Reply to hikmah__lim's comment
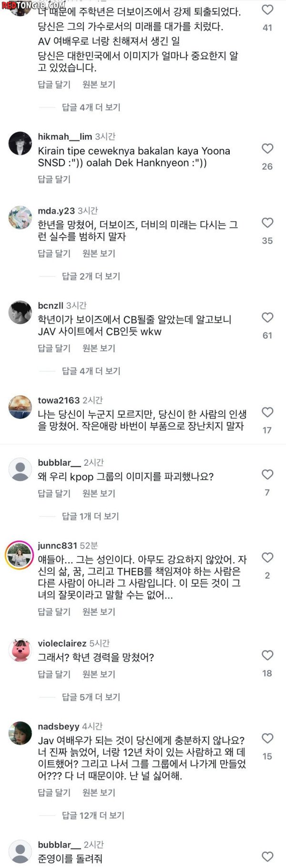 pyautogui.click(x=54, y=179)
